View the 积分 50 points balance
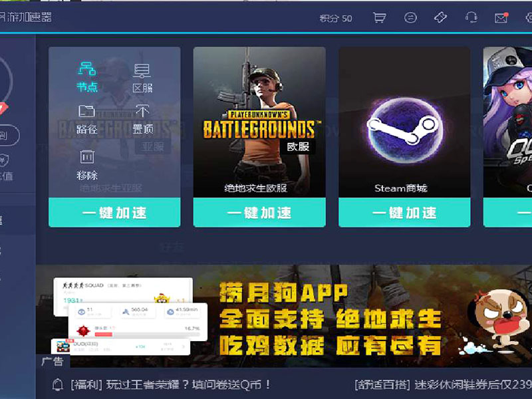This screenshot has width=532, height=399. 336,18
